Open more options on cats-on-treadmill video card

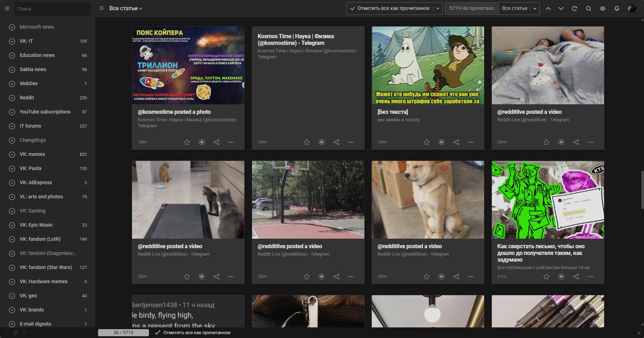coord(232,276)
